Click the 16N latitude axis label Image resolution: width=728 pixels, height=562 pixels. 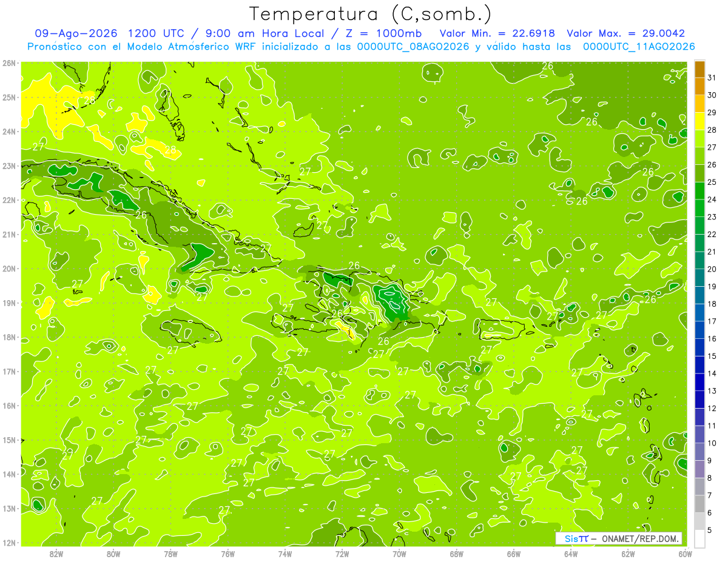coord(8,406)
